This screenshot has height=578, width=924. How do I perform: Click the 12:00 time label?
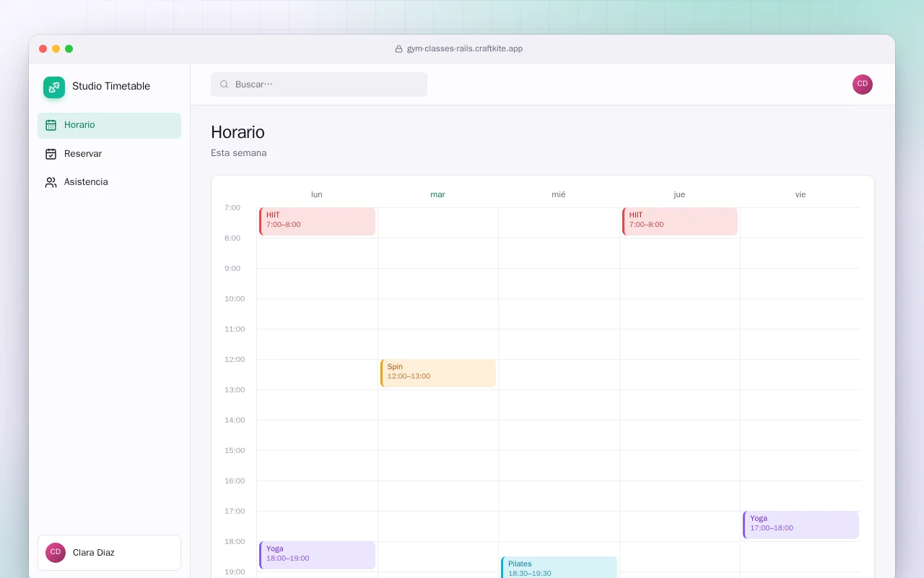coord(235,360)
